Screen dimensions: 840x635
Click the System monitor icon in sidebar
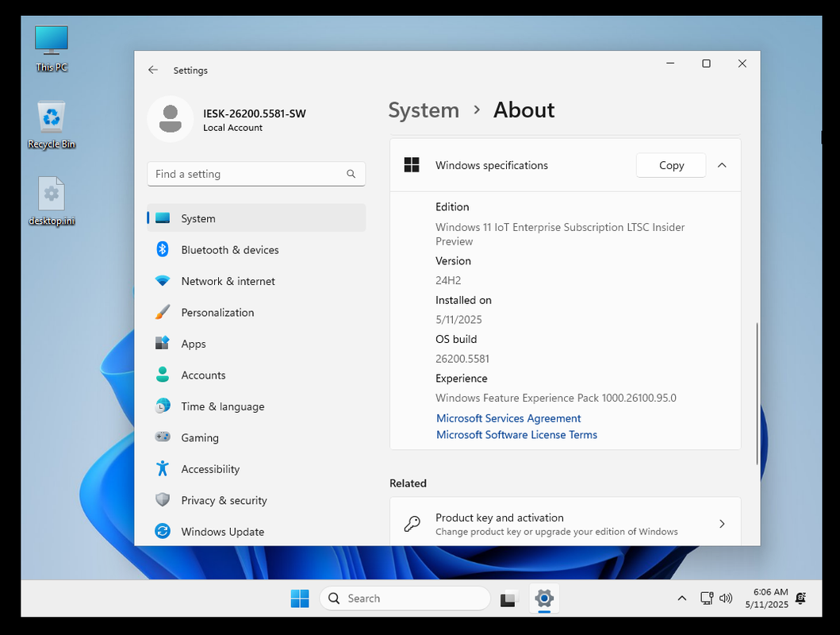point(163,218)
